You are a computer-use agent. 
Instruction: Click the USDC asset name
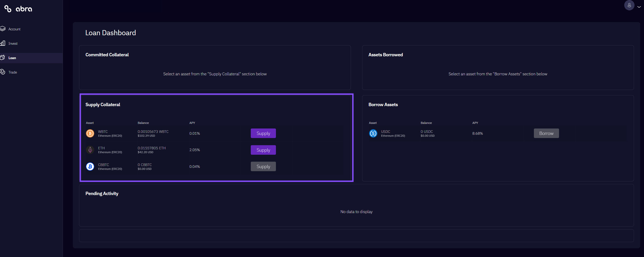pyautogui.click(x=386, y=132)
